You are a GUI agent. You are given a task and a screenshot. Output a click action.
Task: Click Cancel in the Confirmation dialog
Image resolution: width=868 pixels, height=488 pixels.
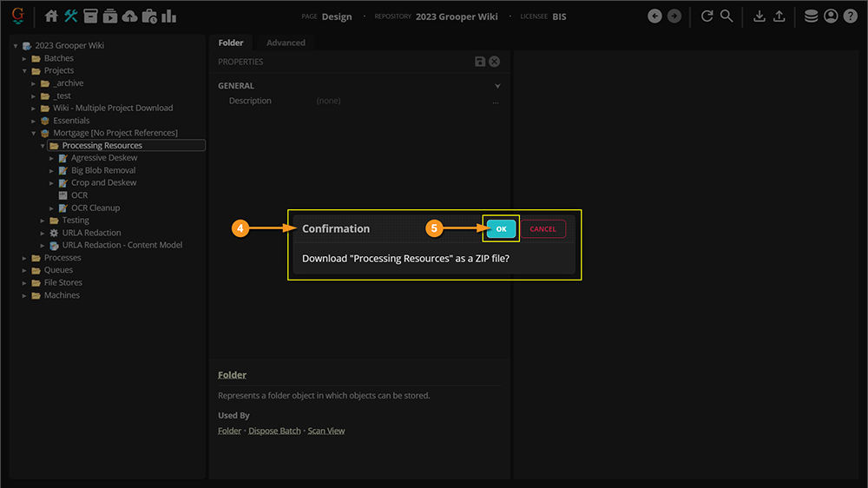click(542, 228)
